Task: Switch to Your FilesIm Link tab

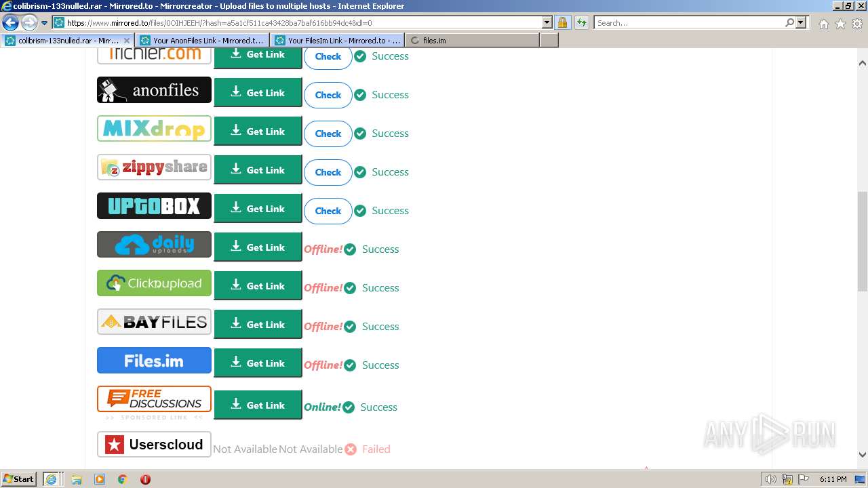Action: (337, 41)
